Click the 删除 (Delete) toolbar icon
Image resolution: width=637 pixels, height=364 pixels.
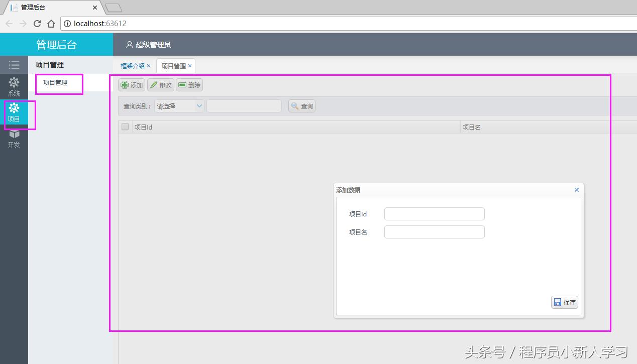(183, 85)
